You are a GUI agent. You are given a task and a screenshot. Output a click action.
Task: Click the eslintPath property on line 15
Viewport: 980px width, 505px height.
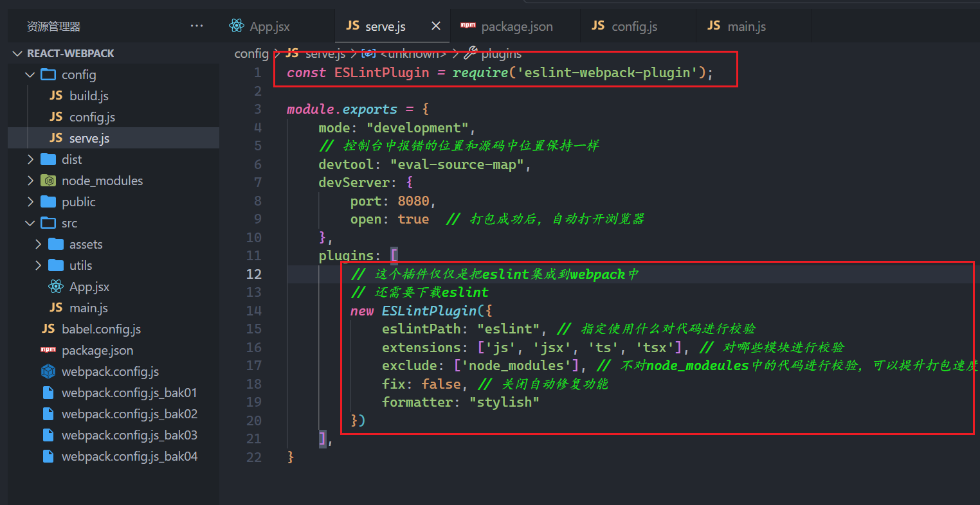pyautogui.click(x=421, y=329)
